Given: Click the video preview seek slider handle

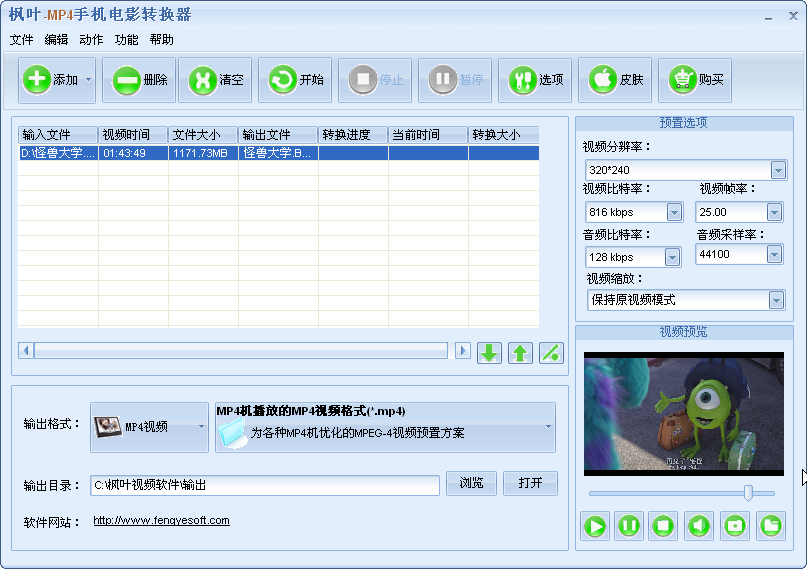Looking at the screenshot, I should click(746, 492).
